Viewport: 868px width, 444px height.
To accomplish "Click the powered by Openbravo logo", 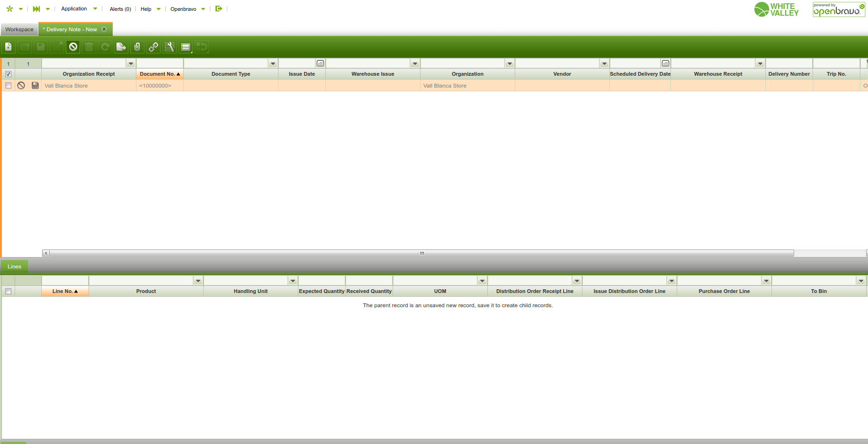I will [x=839, y=9].
